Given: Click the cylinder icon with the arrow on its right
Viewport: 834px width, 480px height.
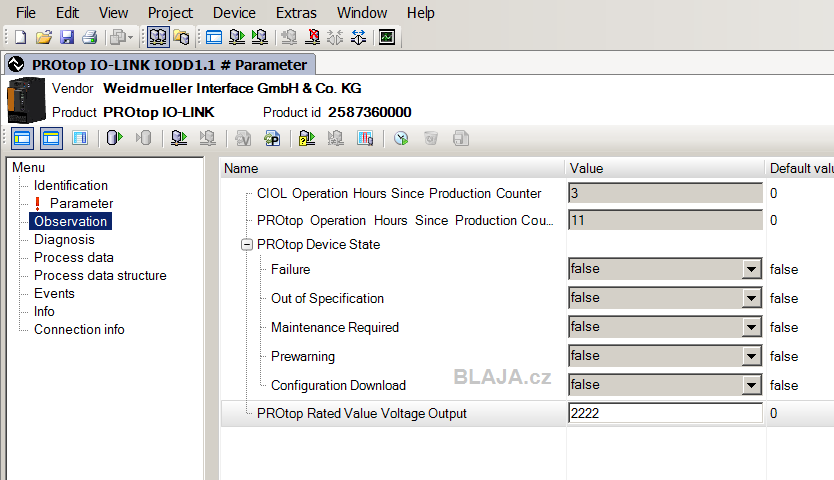Looking at the screenshot, I should click(x=114, y=138).
